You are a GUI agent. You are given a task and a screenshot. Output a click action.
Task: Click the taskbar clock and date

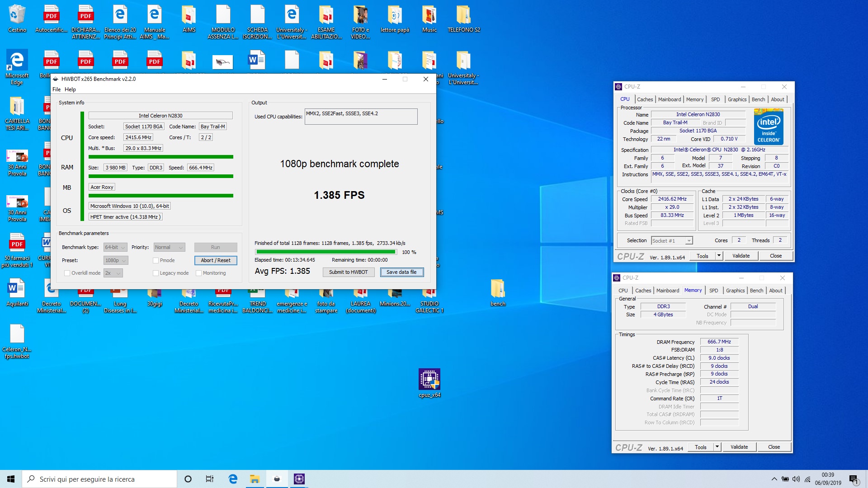(x=828, y=479)
